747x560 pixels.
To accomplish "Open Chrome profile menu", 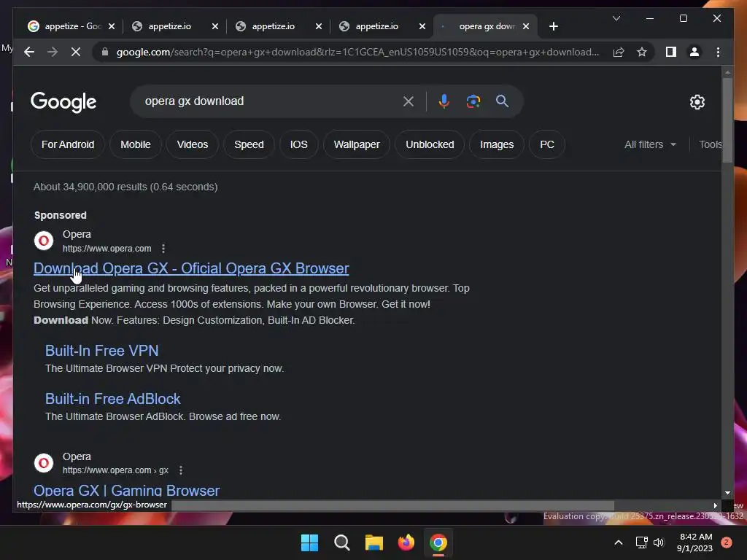I will pos(694,52).
